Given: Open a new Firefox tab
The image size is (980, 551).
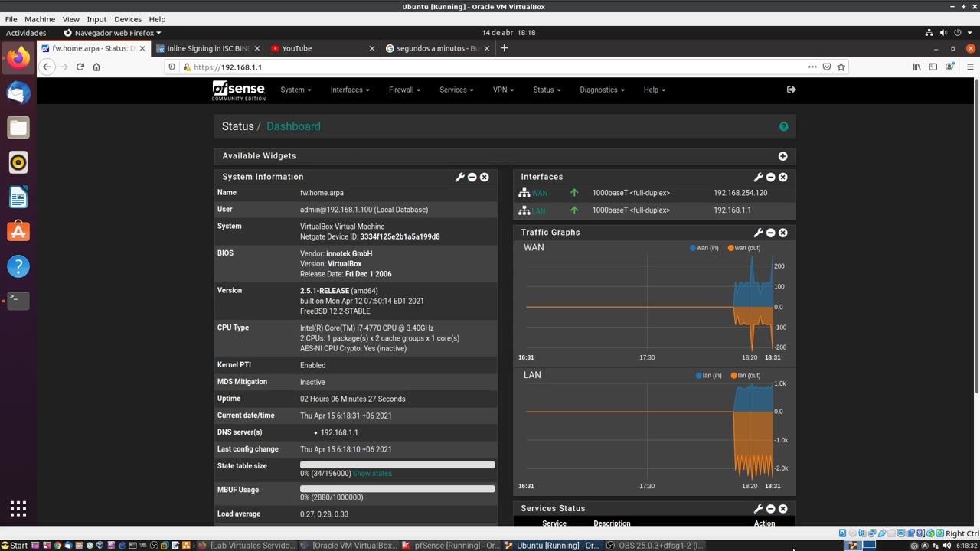Looking at the screenshot, I should click(x=504, y=48).
